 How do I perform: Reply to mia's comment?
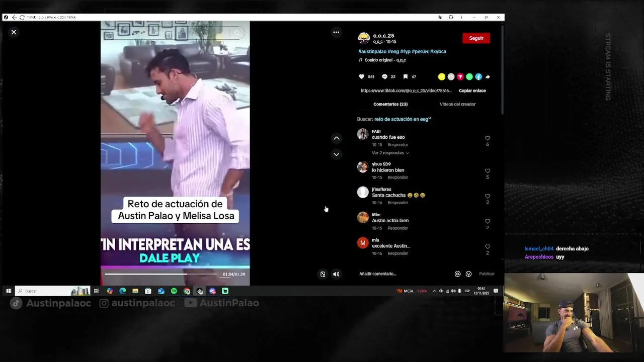click(397, 253)
